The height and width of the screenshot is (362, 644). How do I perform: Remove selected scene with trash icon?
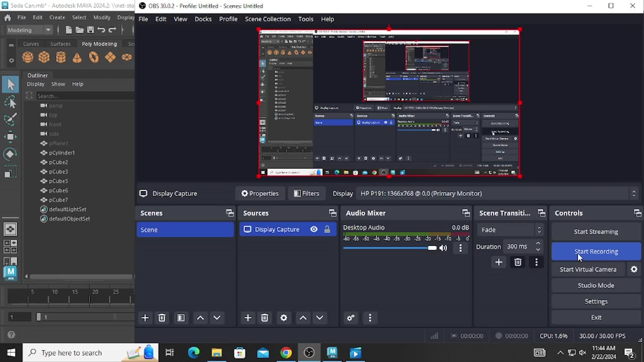(162, 318)
